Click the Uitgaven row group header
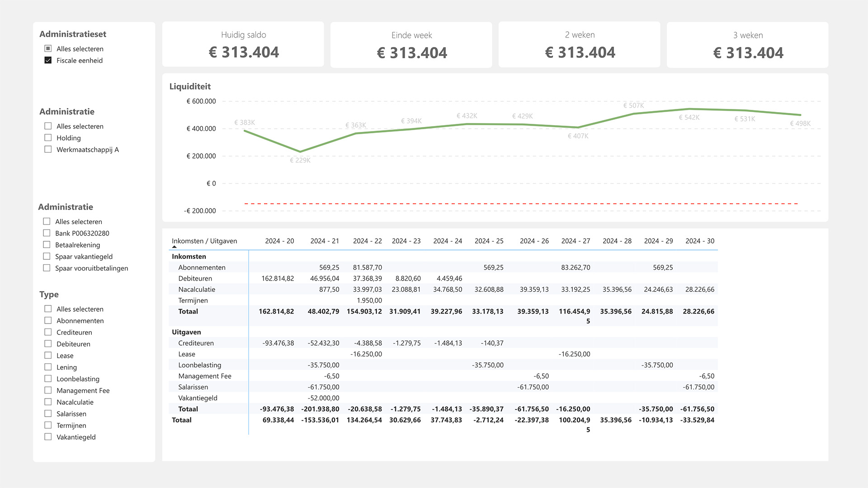The height and width of the screenshot is (488, 868). pyautogui.click(x=186, y=332)
